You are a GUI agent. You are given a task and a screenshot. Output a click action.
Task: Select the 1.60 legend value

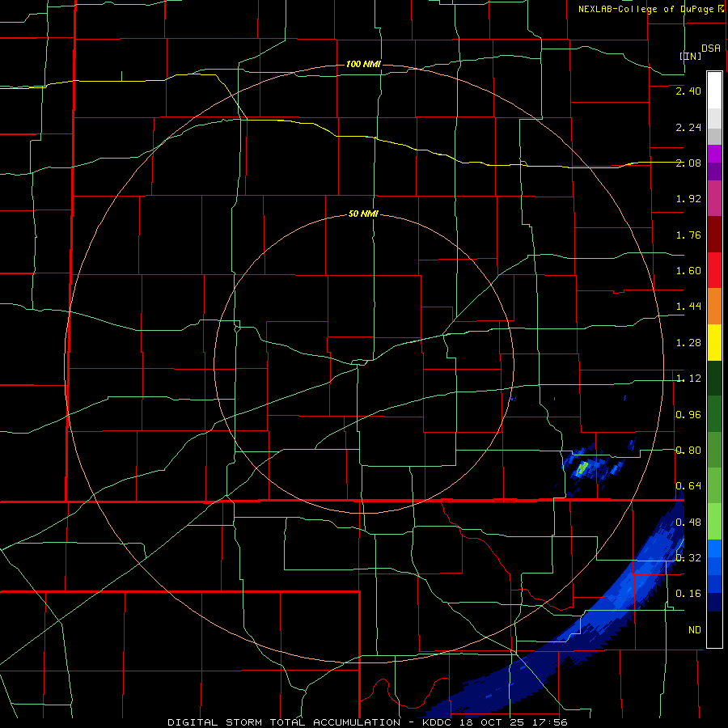coord(688,271)
